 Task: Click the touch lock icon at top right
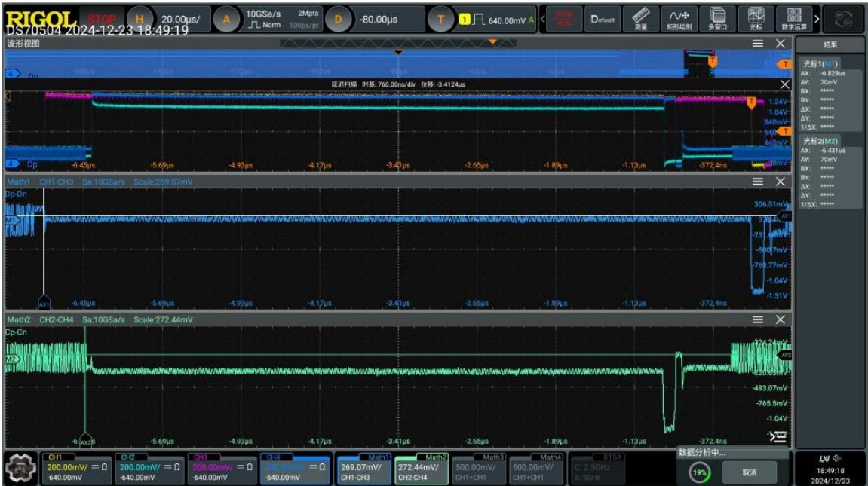[842, 20]
